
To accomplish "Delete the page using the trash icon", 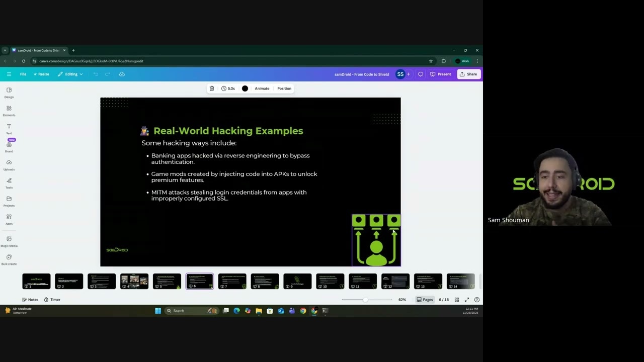I will click(211, 88).
